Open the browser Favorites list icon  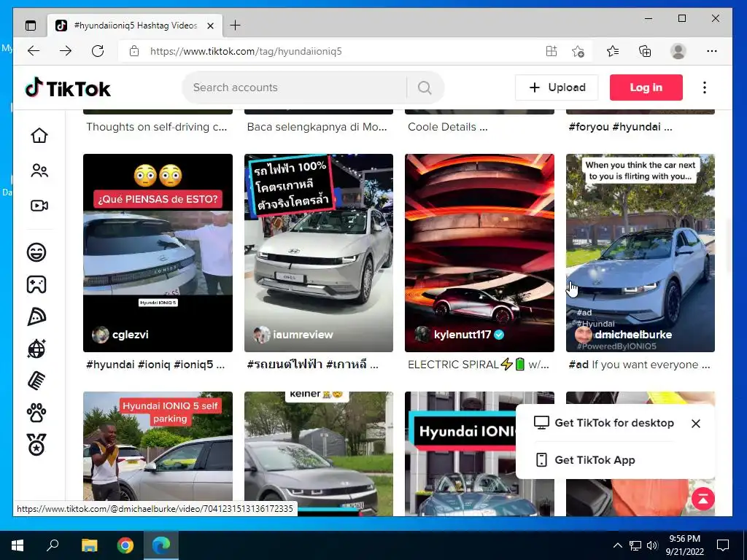[613, 51]
